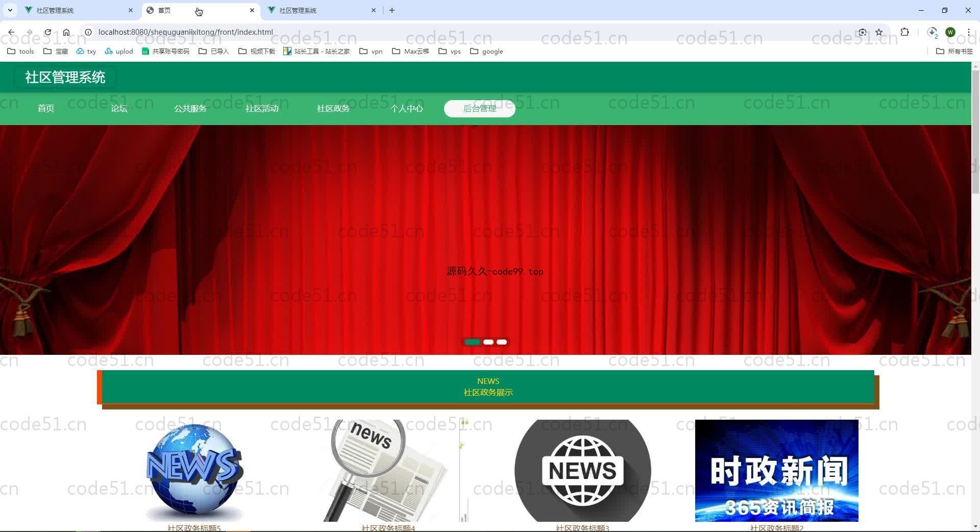Select the second carousel slide indicator
This screenshot has height=532, width=980.
488,342
